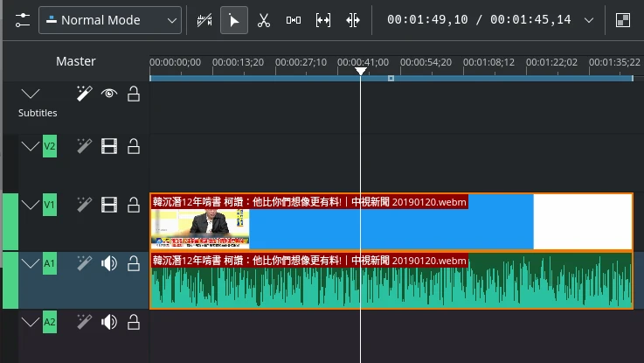Lock the V2 video track

134,146
